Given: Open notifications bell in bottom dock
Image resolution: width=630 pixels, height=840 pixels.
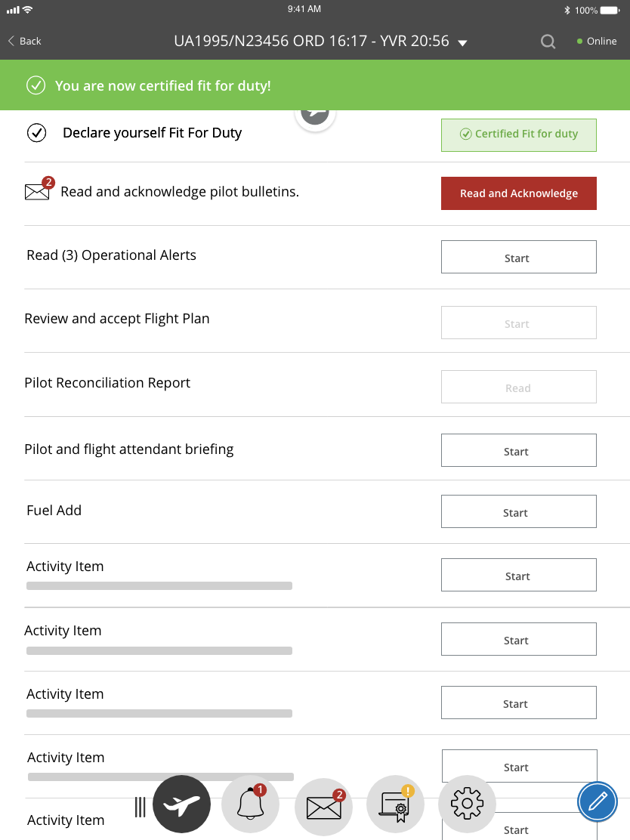Looking at the screenshot, I should pyautogui.click(x=250, y=804).
